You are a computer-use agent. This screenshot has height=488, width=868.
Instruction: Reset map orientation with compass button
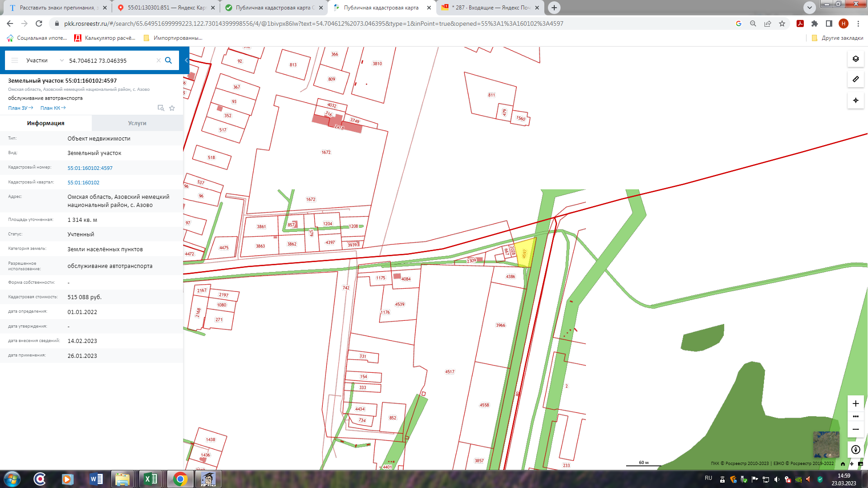[x=855, y=450]
